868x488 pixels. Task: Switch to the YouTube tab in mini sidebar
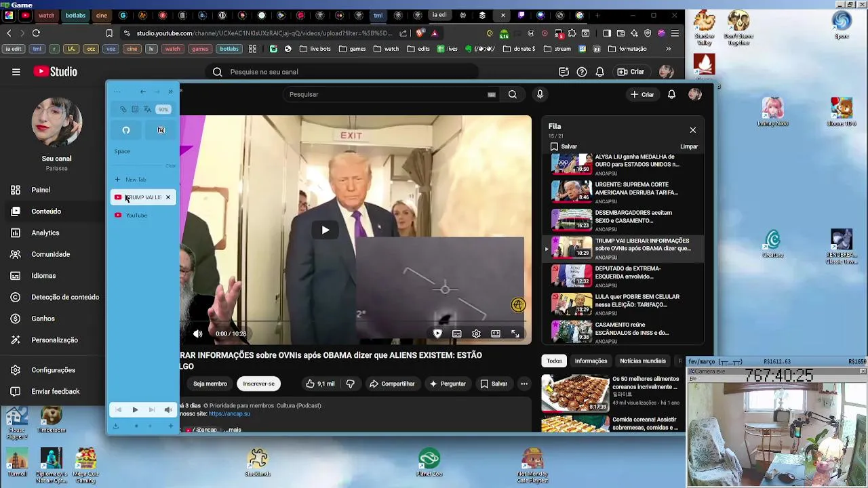point(143,216)
